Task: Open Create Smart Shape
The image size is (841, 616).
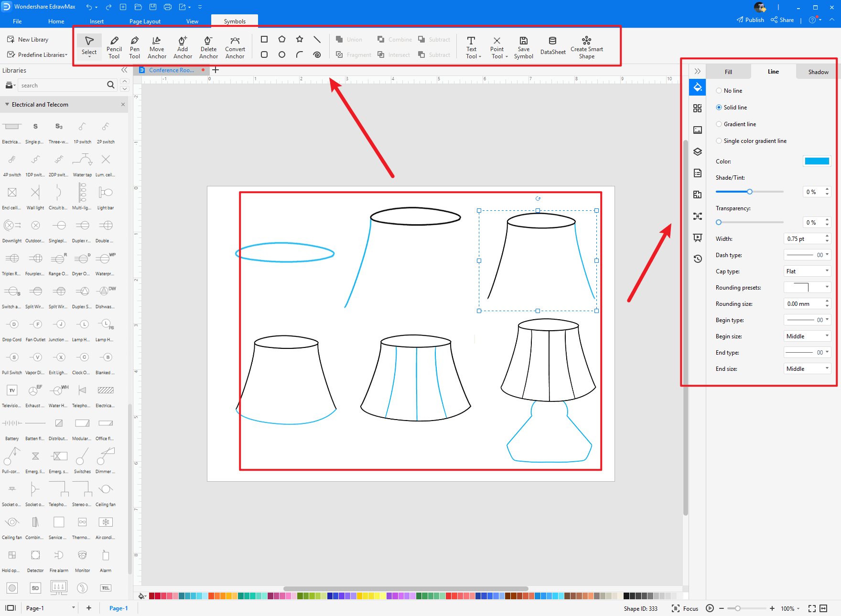Action: pos(586,47)
